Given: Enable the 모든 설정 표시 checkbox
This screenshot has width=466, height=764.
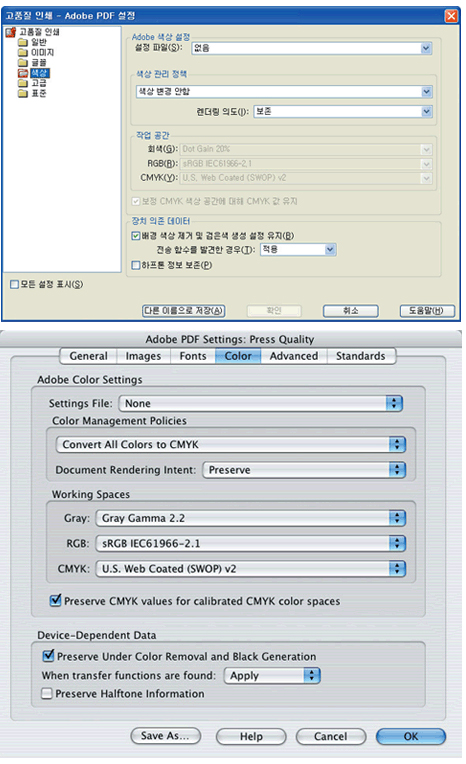Looking at the screenshot, I should point(15,284).
